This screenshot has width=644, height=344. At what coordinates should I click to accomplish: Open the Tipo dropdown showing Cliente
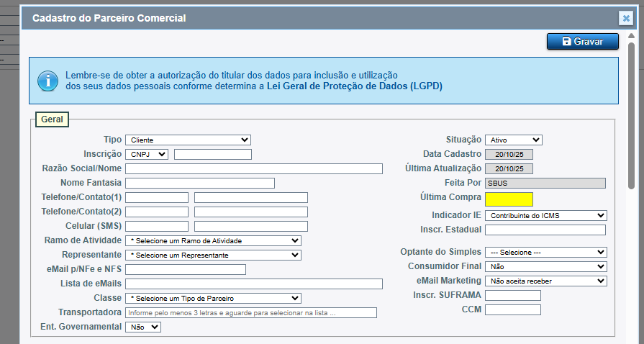[x=188, y=140]
